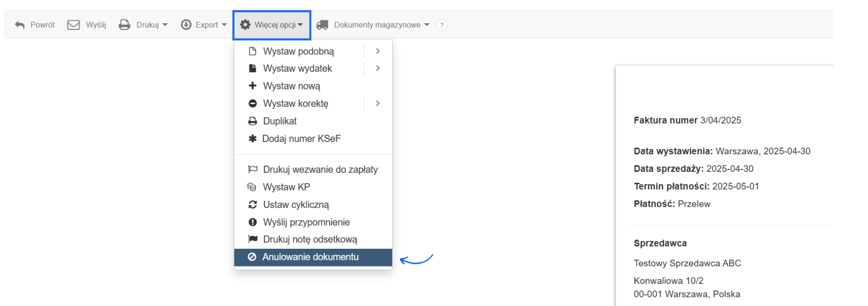Click the invoice number 3/04/2025
Image resolution: width=868 pixels, height=306 pixels.
[721, 120]
